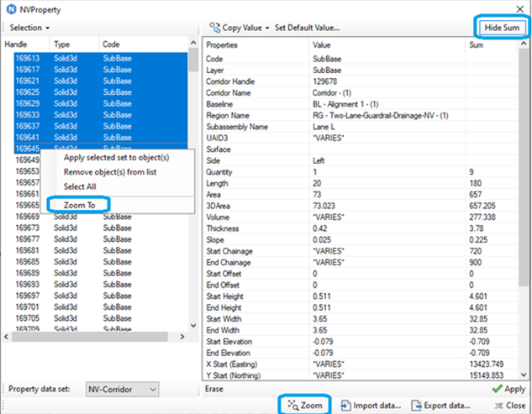
Task: Toggle the Hide Sum button
Action: point(502,28)
